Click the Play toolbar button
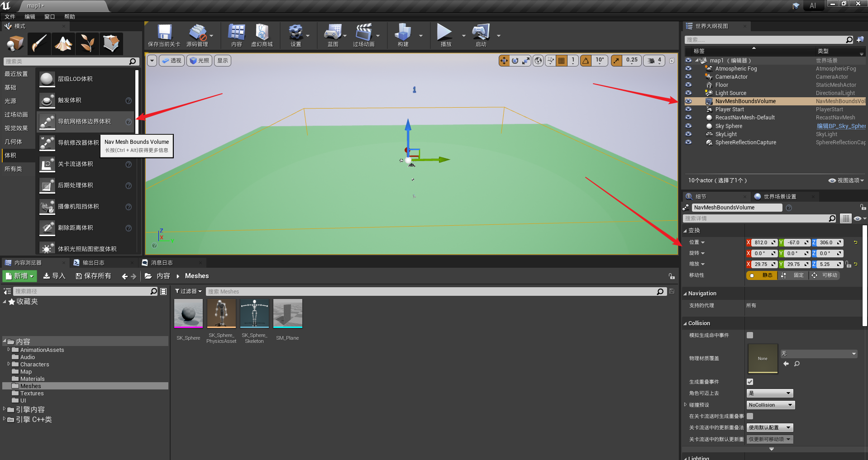 point(445,35)
